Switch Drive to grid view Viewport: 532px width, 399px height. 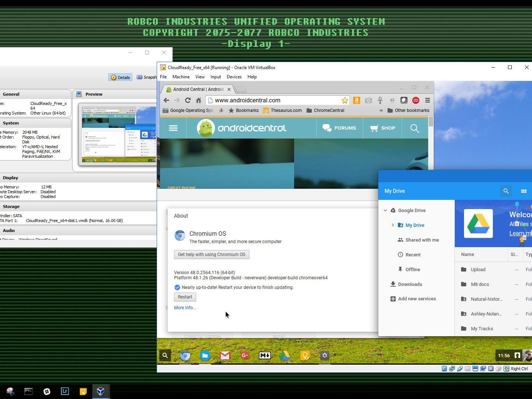pyautogui.click(x=524, y=191)
